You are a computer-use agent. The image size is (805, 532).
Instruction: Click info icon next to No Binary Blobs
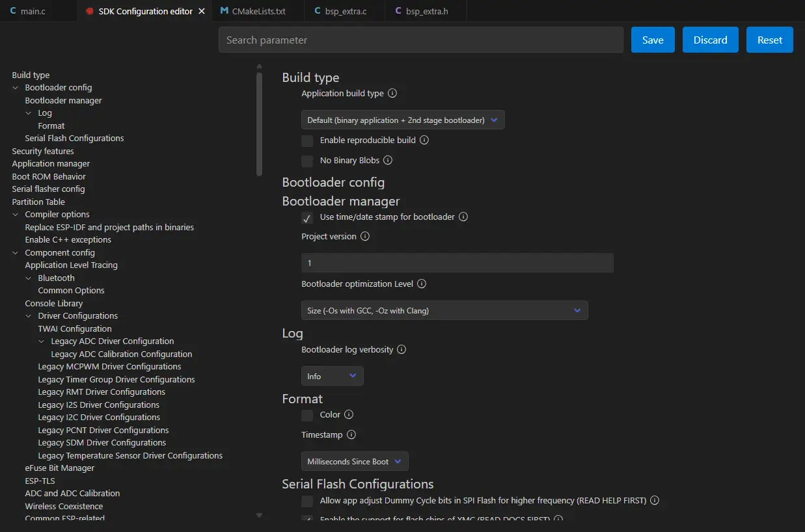(x=388, y=161)
